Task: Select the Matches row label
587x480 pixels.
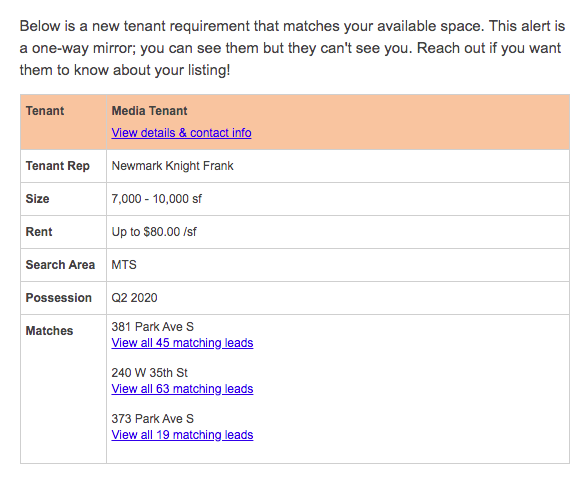Action: [x=49, y=331]
